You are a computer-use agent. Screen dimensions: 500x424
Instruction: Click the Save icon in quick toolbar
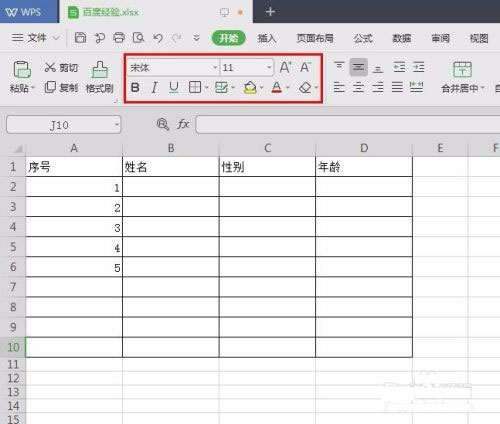80,38
